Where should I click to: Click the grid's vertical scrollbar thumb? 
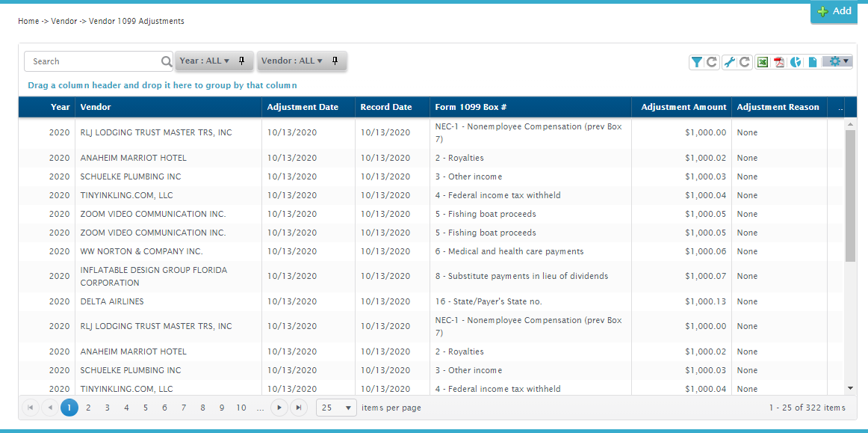850,196
